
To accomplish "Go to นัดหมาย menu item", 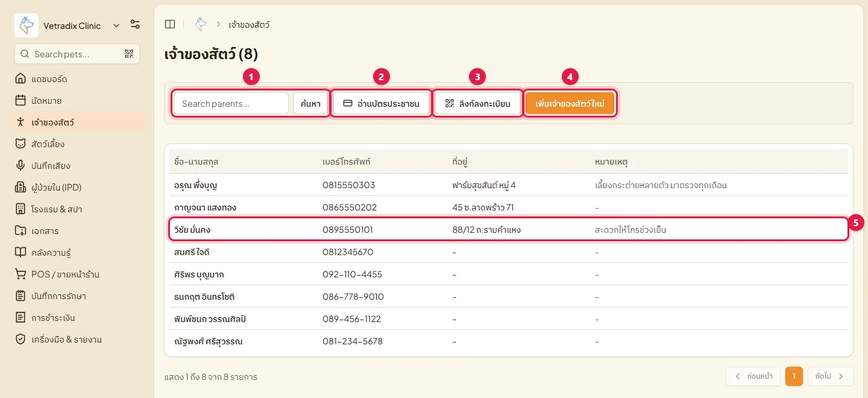I will click(77, 101).
